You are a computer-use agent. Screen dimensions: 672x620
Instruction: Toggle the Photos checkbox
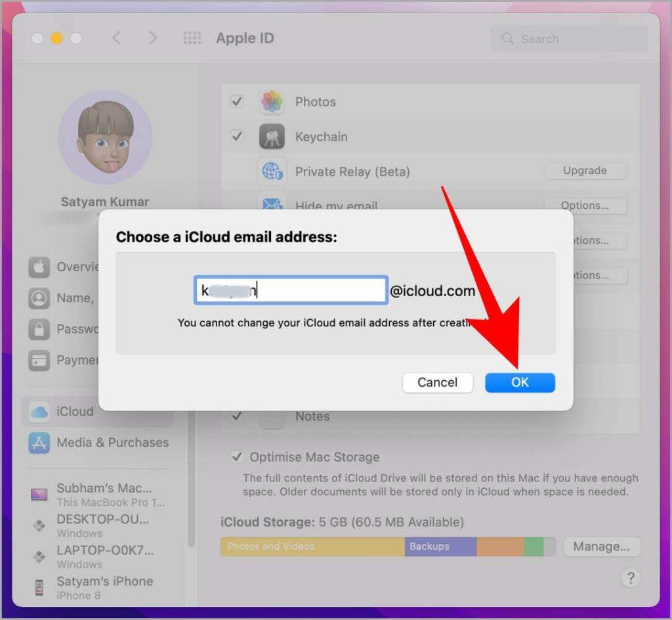[237, 102]
